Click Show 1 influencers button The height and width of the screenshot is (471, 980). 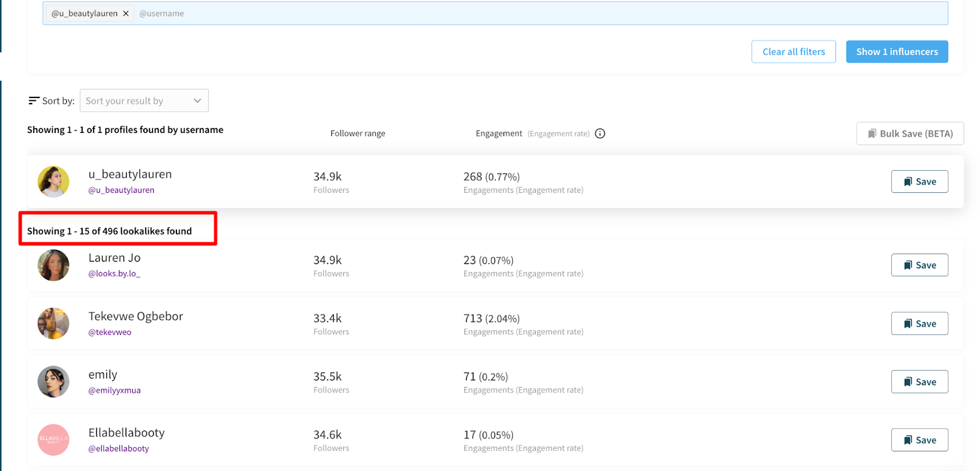pos(897,51)
